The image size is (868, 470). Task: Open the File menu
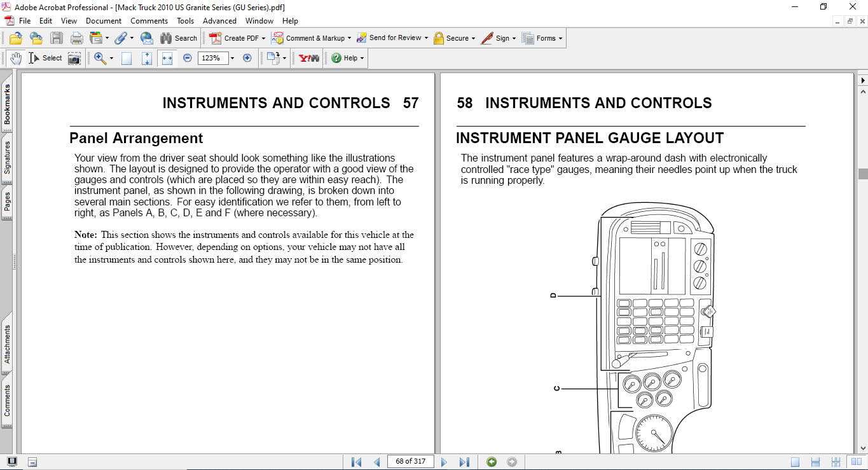[25, 21]
